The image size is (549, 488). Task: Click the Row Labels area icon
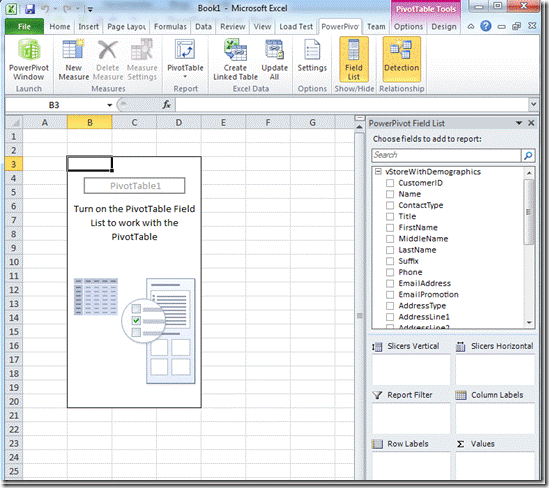pyautogui.click(x=377, y=444)
